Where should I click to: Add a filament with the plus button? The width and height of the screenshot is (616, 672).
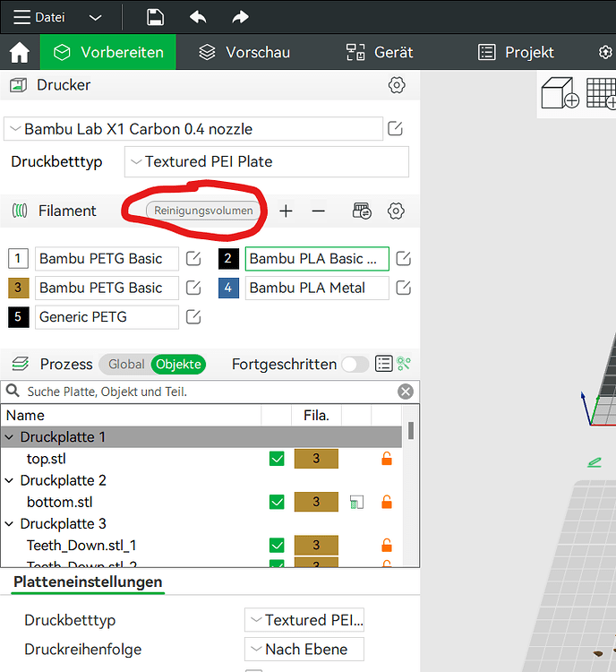click(x=286, y=211)
